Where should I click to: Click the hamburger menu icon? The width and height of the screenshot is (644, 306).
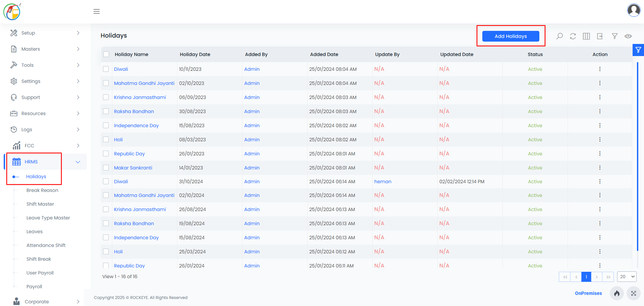(x=97, y=11)
